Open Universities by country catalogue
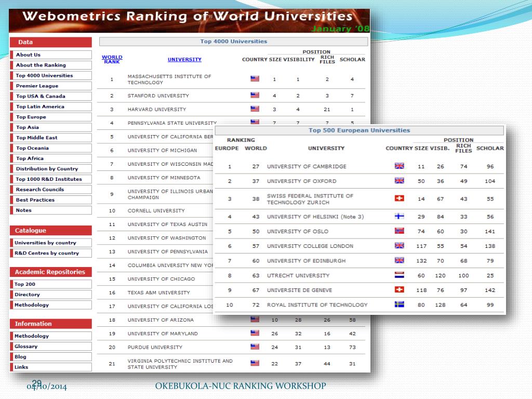The height and width of the screenshot is (399, 532). (x=51, y=243)
